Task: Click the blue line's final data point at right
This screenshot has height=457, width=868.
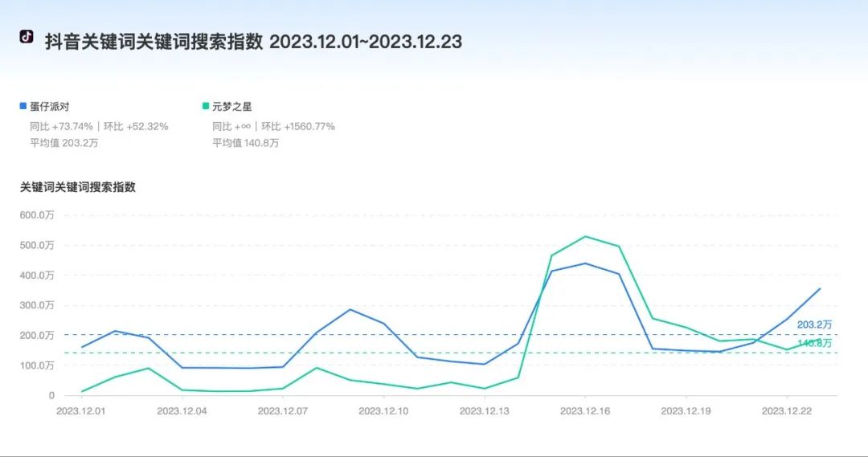Action: 820,288
